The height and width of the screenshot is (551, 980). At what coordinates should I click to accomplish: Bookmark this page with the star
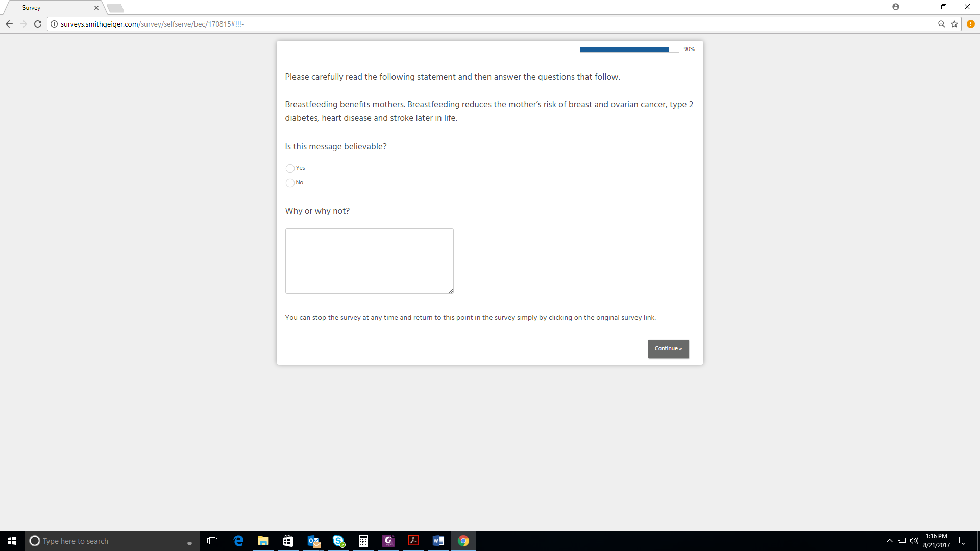[954, 24]
